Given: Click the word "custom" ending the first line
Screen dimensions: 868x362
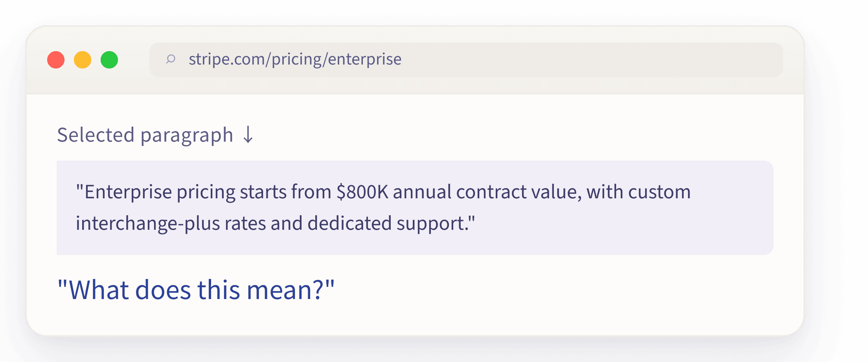Looking at the screenshot, I should (659, 192).
